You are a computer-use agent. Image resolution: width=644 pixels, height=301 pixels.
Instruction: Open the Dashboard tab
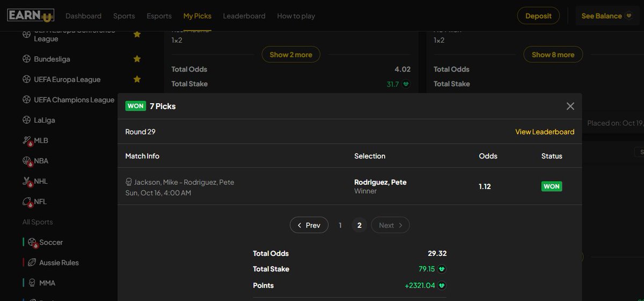[83, 16]
